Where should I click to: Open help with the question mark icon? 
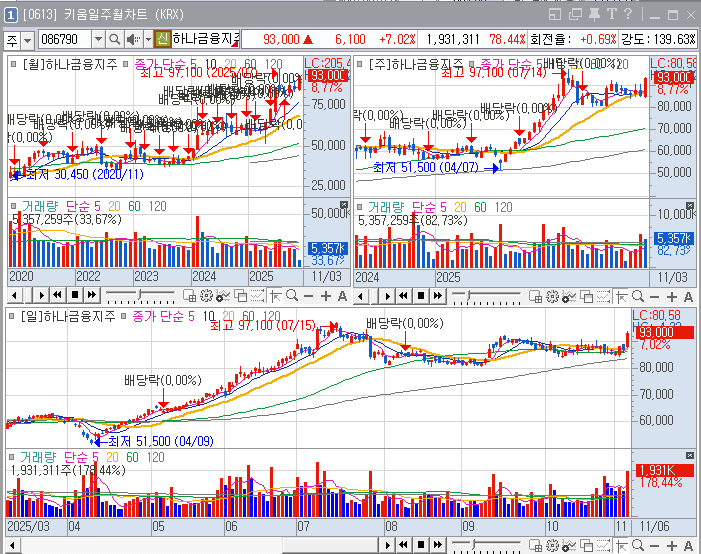coord(628,14)
